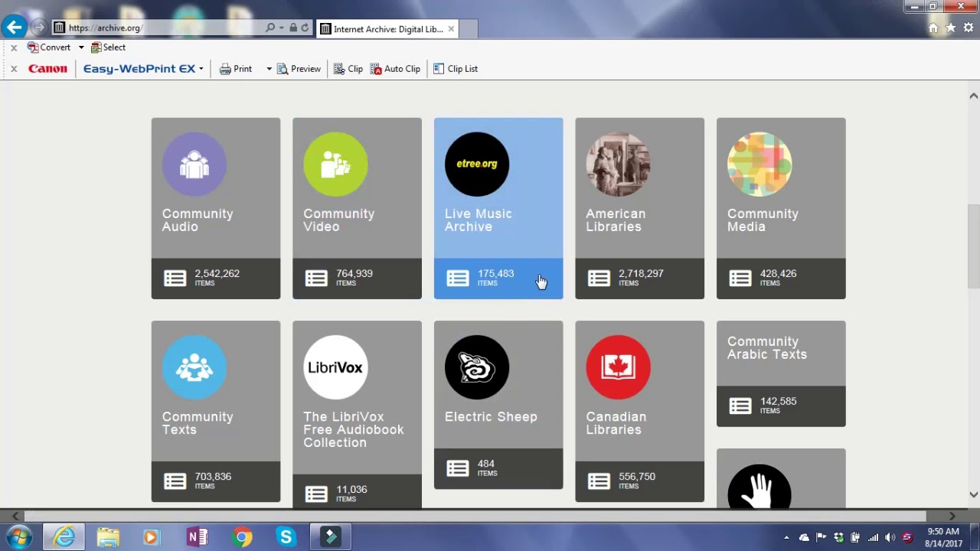Click the items list icon under Community Audio
Viewport: 980px width, 551px height.
pos(175,279)
